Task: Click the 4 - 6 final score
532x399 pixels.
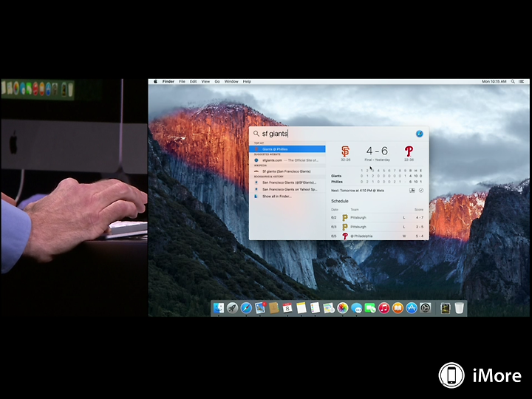Action: tap(377, 151)
